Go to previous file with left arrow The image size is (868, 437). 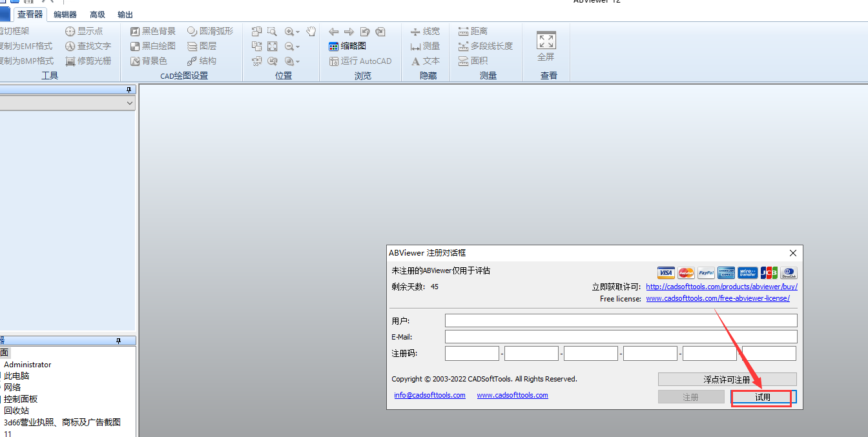pos(334,31)
